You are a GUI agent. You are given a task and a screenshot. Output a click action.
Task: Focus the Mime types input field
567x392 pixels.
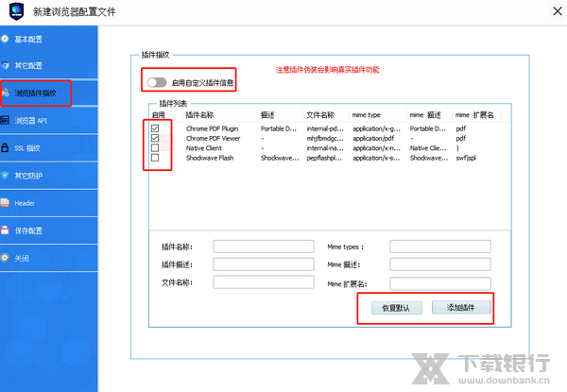(x=440, y=247)
